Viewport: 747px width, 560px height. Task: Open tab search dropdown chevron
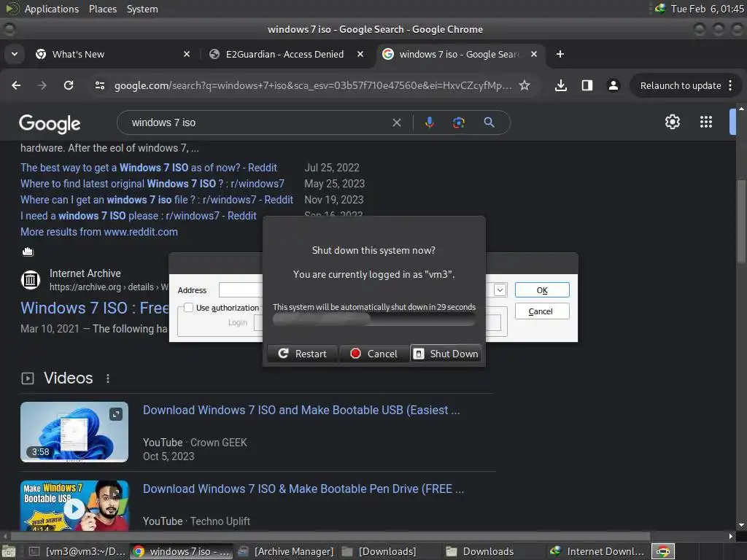pos(15,54)
